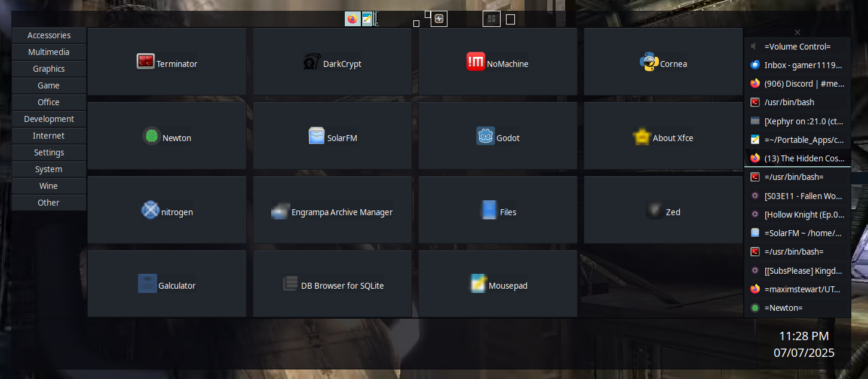Image resolution: width=868 pixels, height=379 pixels.
Task: Open the SolarFM file manager
Action: pyautogui.click(x=332, y=136)
